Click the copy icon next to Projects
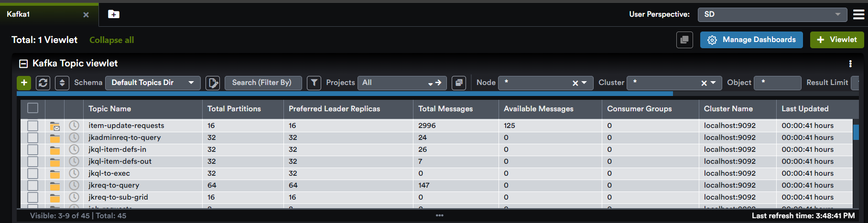868x223 pixels. pos(459,83)
